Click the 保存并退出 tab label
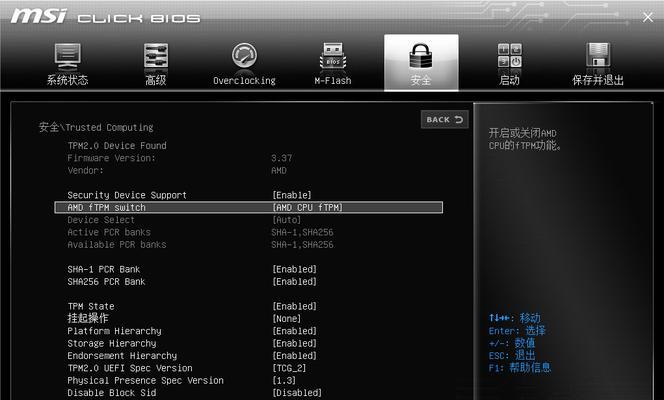 598,80
